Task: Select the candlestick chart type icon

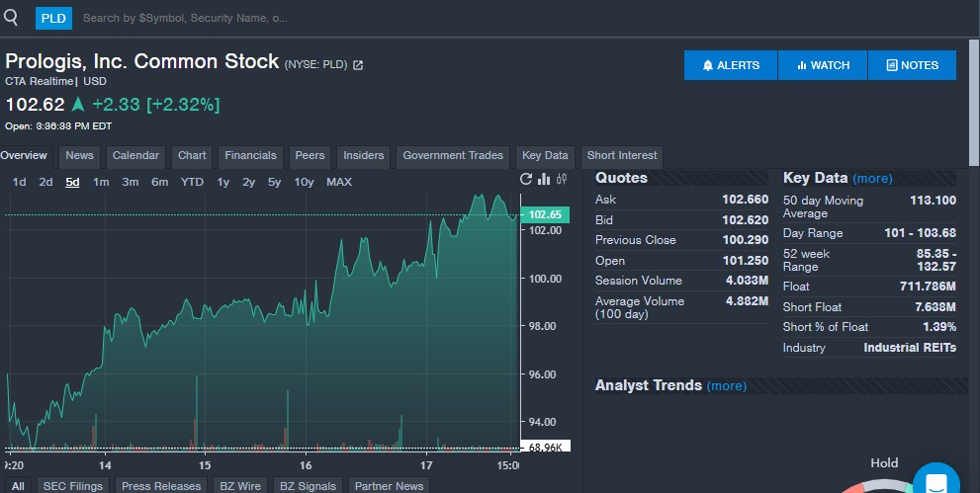Action: pos(562,179)
